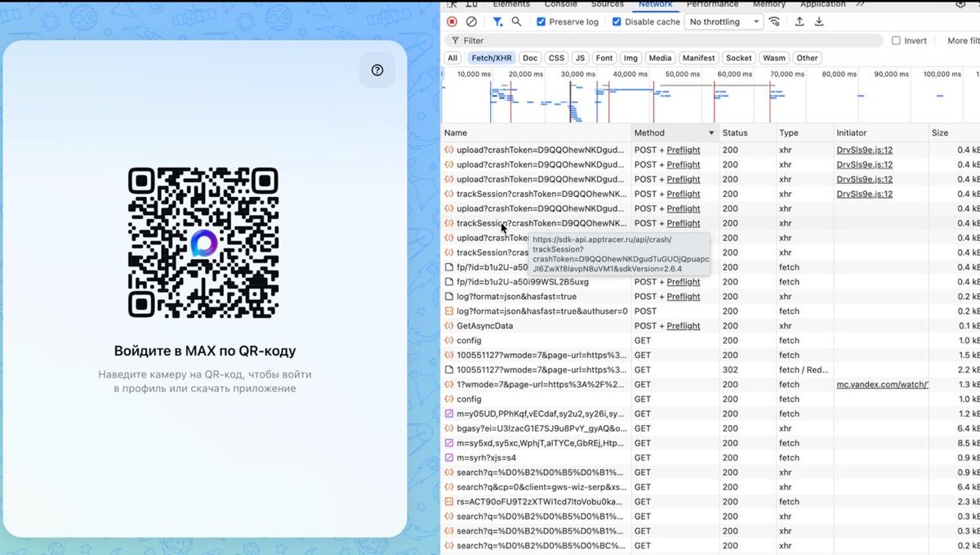Screen dimensions: 980x555
Task: Uncheck the Preserve log checkbox
Action: (x=541, y=22)
